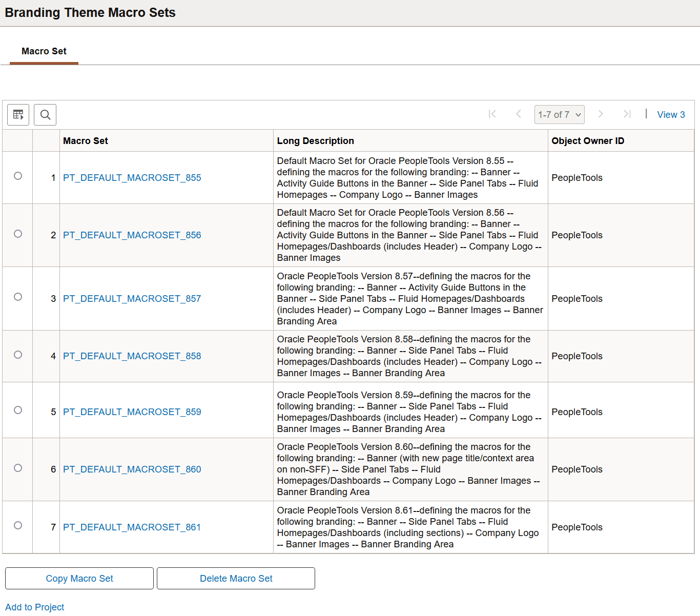
Task: Click the previous page arrow icon
Action: pos(518,114)
